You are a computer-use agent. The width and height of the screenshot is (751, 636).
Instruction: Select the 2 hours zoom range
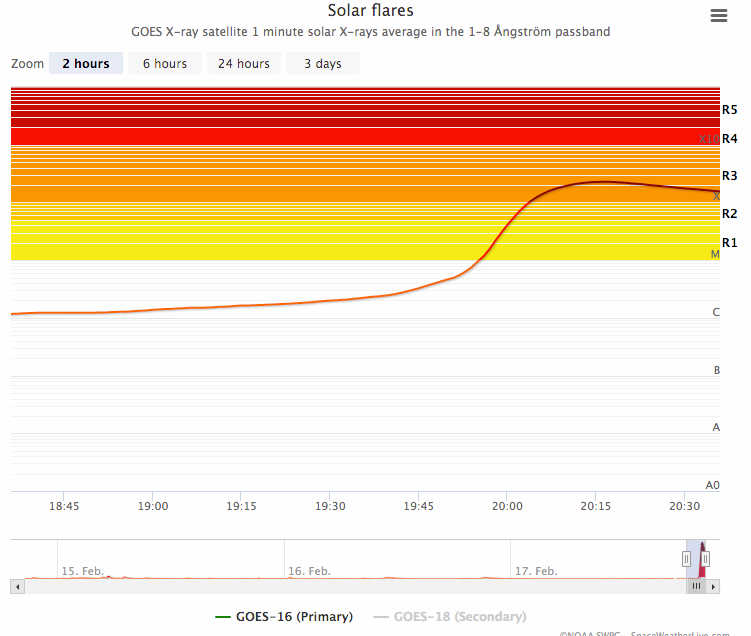pyautogui.click(x=86, y=63)
